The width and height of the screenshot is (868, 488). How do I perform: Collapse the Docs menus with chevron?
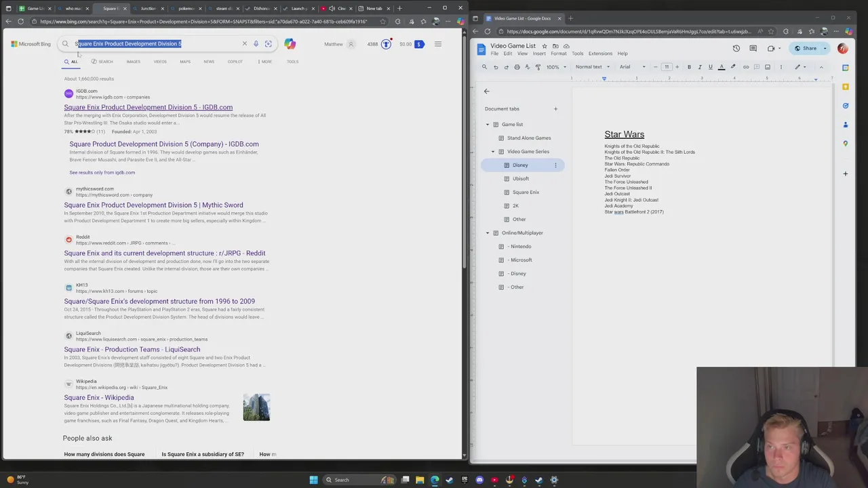pyautogui.click(x=821, y=67)
